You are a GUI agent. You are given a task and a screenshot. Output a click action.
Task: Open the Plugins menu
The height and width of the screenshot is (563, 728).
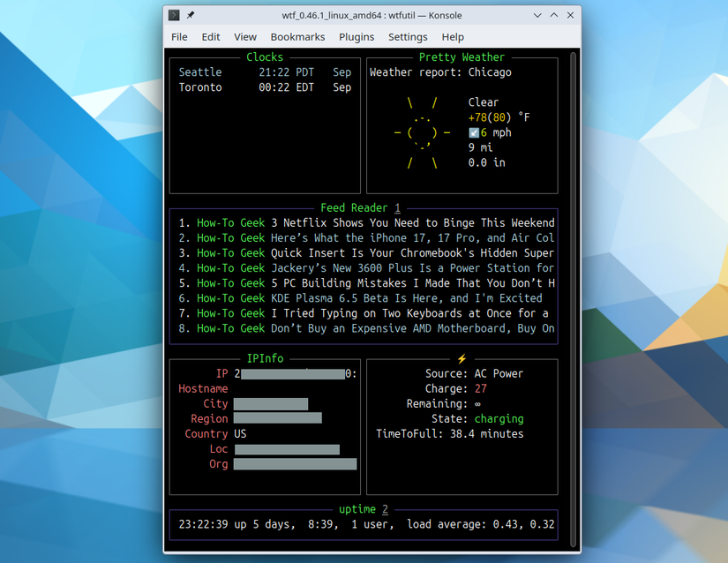[x=356, y=37]
